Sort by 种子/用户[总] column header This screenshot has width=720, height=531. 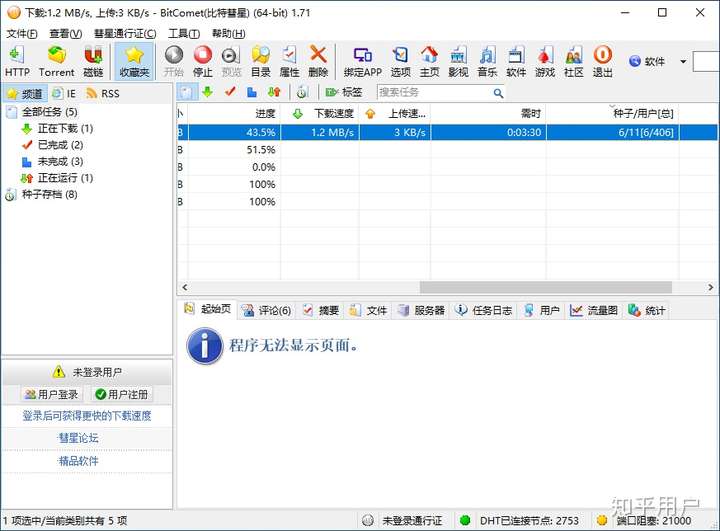pos(613,113)
